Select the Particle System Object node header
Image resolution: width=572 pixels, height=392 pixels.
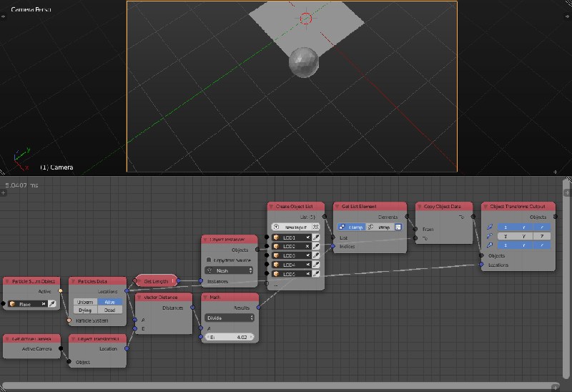[x=31, y=281]
